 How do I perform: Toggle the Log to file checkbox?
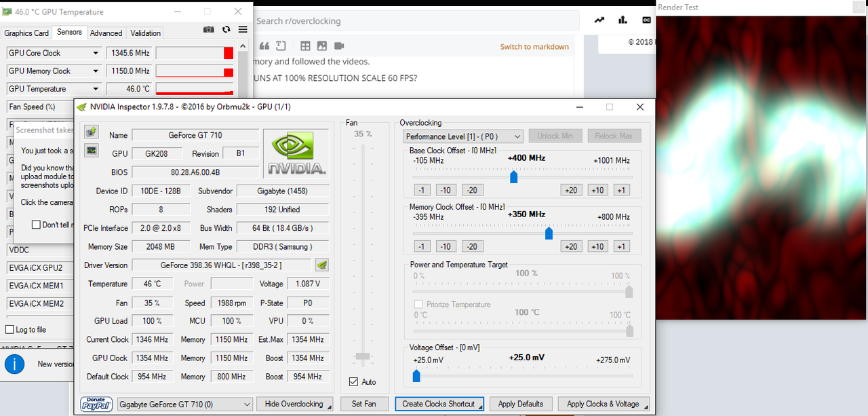[x=9, y=330]
